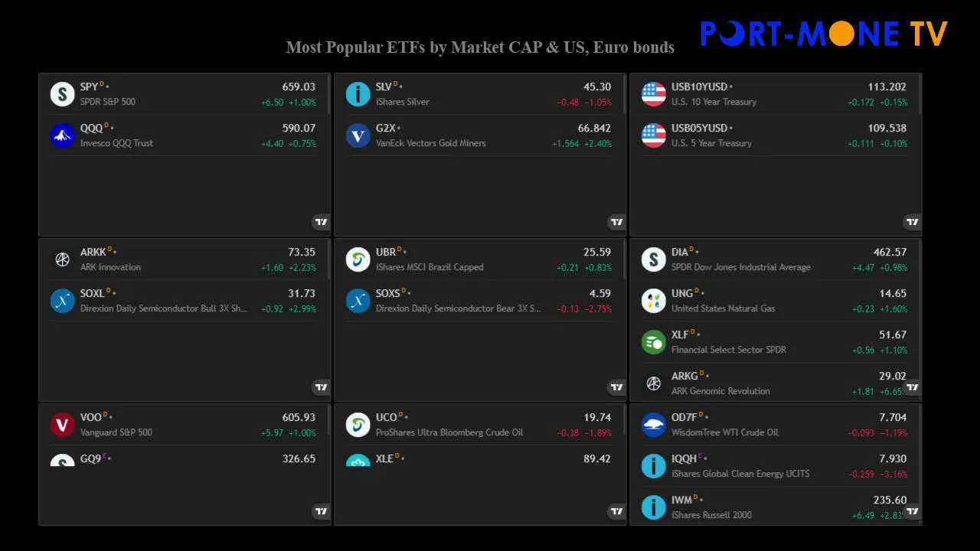The width and height of the screenshot is (980, 551).
Task: Click the QQQ Invesco logo icon
Action: tap(62, 135)
